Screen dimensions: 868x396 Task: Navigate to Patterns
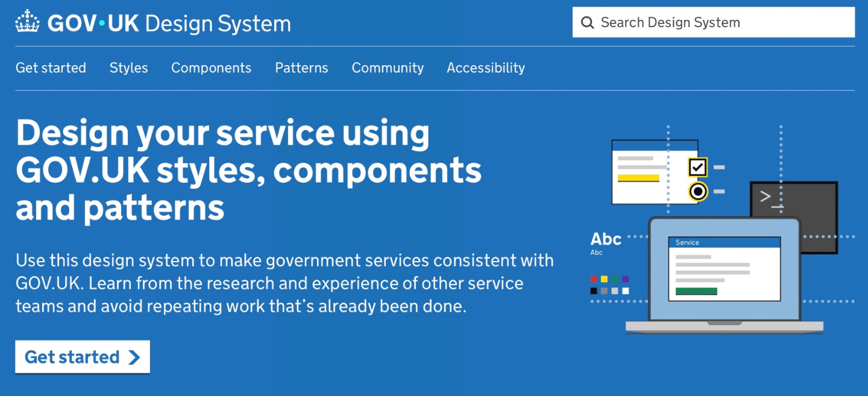(301, 68)
